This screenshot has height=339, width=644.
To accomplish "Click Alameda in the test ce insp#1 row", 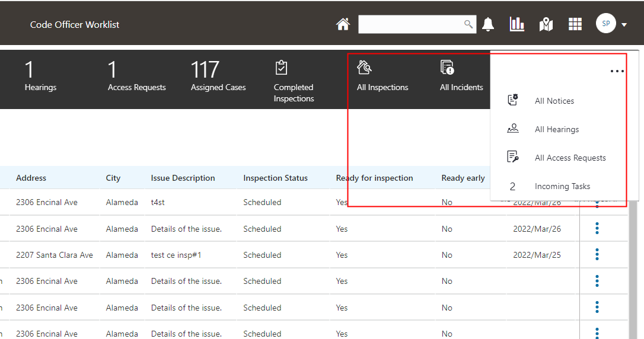I will pos(122,255).
